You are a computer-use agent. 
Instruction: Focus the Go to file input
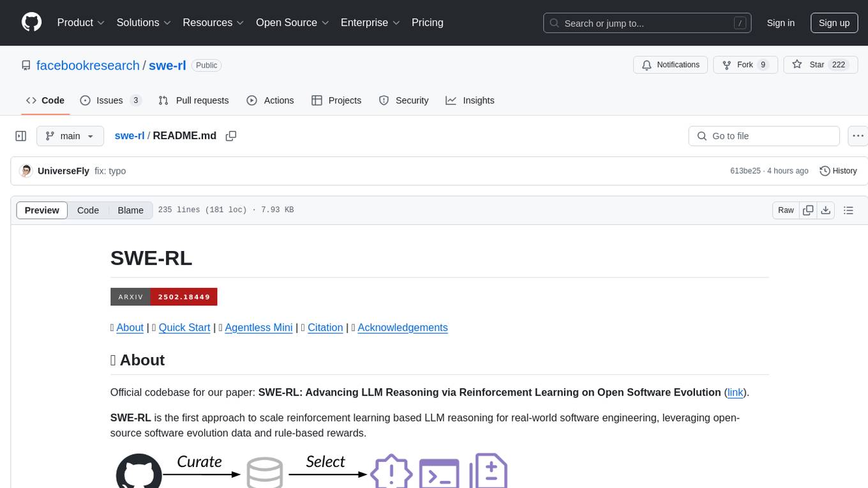pyautogui.click(x=764, y=136)
